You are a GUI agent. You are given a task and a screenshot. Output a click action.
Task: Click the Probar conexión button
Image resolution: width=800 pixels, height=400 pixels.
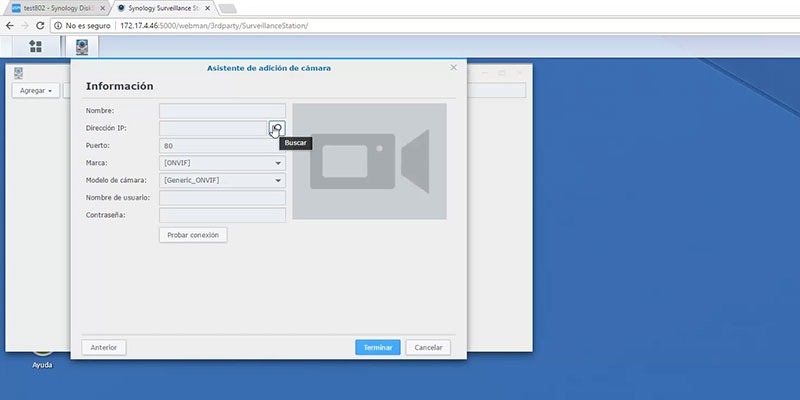193,235
